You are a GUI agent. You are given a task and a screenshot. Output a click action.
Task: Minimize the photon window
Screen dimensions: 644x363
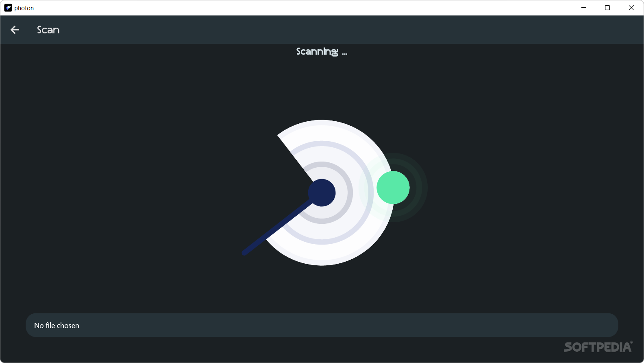pyautogui.click(x=584, y=8)
